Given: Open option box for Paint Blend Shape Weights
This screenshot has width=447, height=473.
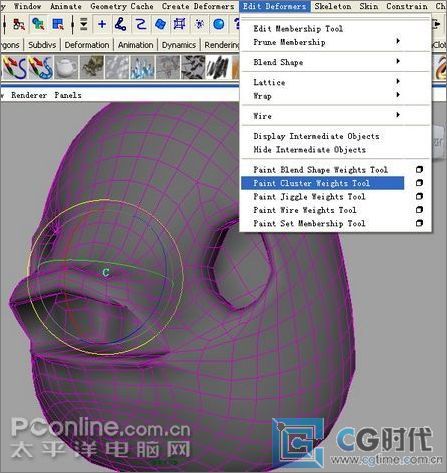Looking at the screenshot, I should 419,170.
